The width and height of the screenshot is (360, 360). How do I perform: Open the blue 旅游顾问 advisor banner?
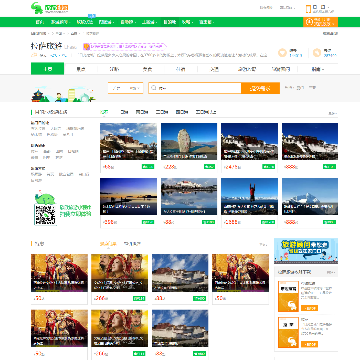tap(306, 251)
